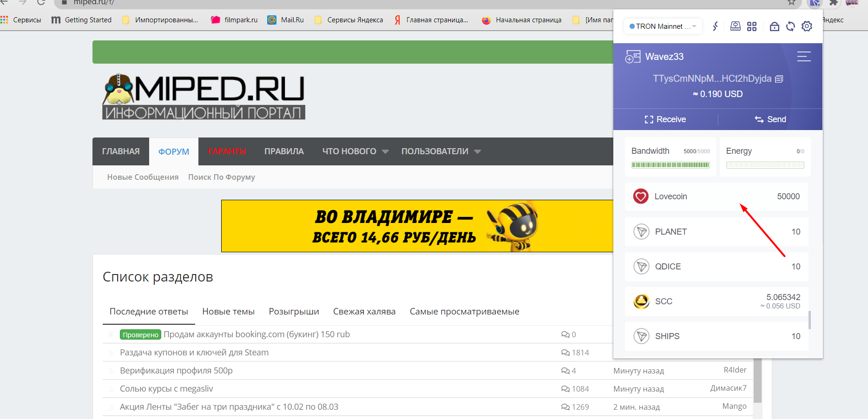868x419 pixels.
Task: Open user profile R4Ider
Action: click(x=735, y=370)
